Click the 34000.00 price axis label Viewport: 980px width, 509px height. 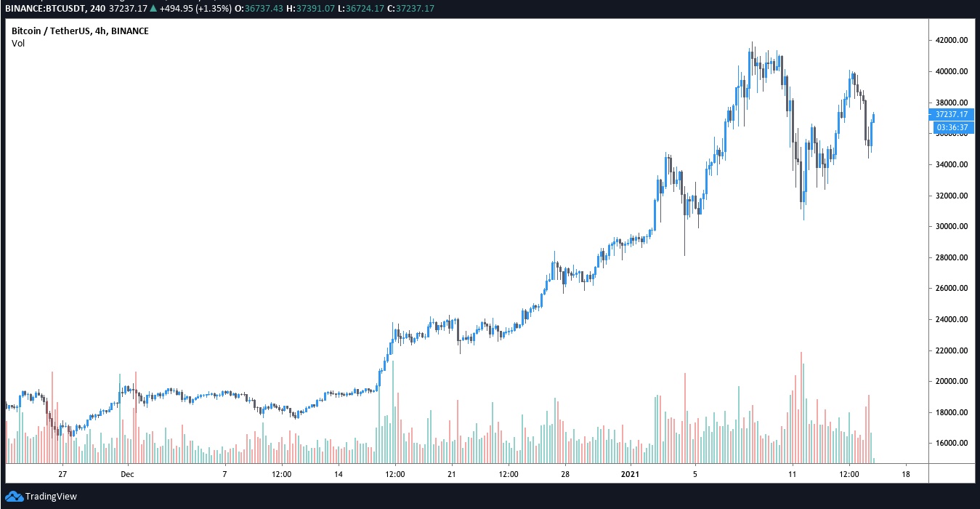click(952, 164)
